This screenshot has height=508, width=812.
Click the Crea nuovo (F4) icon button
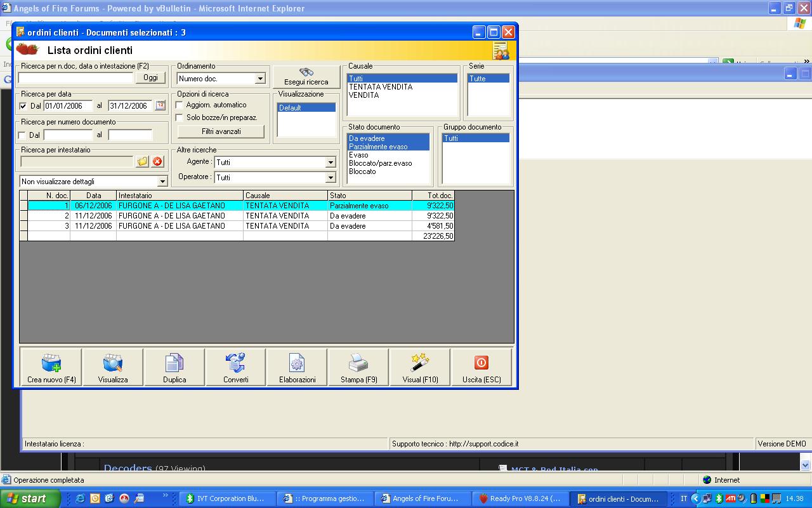click(52, 367)
